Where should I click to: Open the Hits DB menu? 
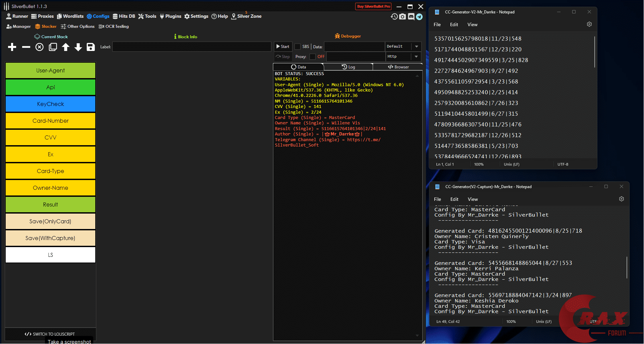[x=124, y=16]
